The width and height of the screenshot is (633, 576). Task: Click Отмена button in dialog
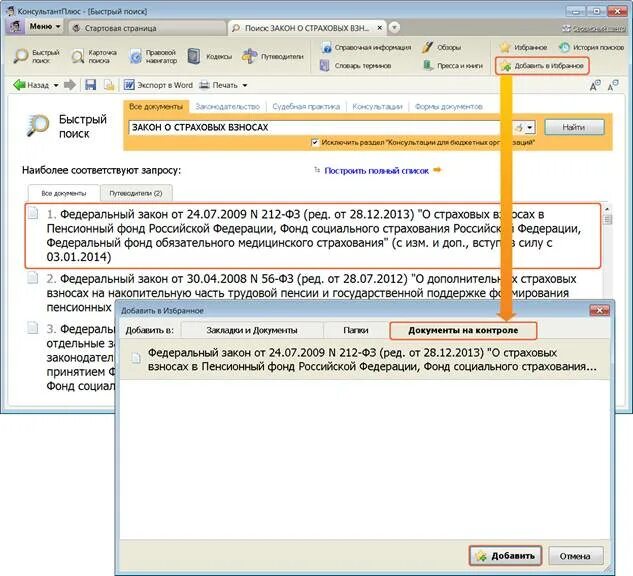coord(575,556)
